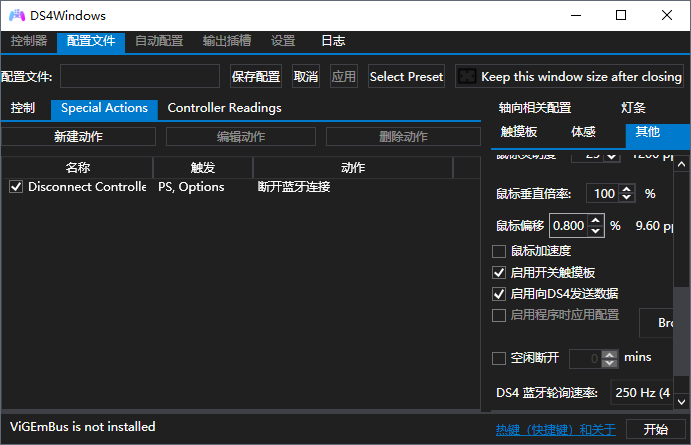
Task: Close the DS4Windows window
Action: 667,15
